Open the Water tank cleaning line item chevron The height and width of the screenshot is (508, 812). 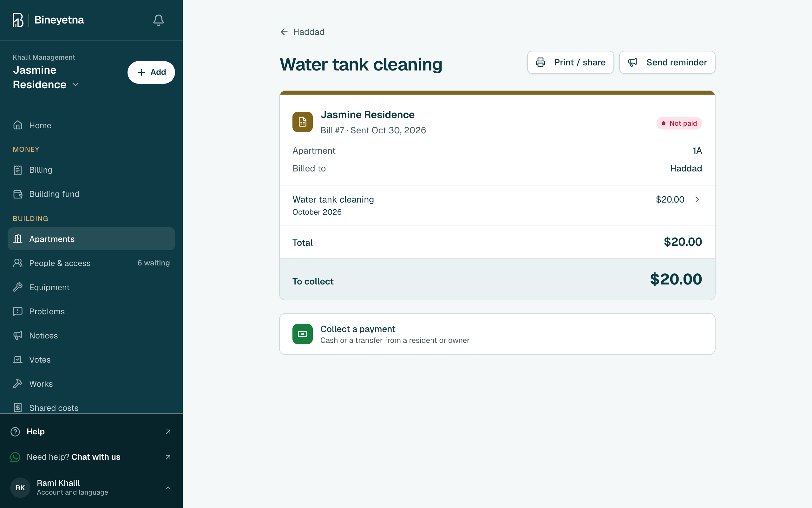click(697, 200)
